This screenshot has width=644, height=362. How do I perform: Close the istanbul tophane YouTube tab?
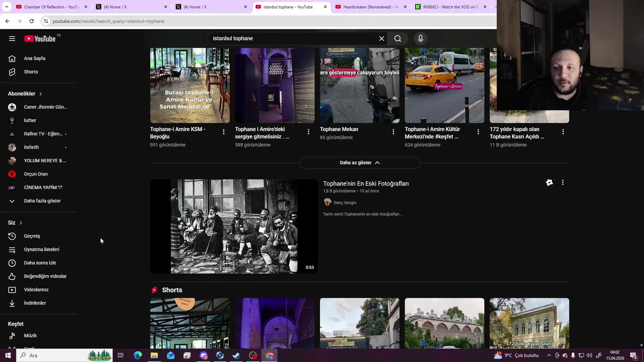pos(326,7)
